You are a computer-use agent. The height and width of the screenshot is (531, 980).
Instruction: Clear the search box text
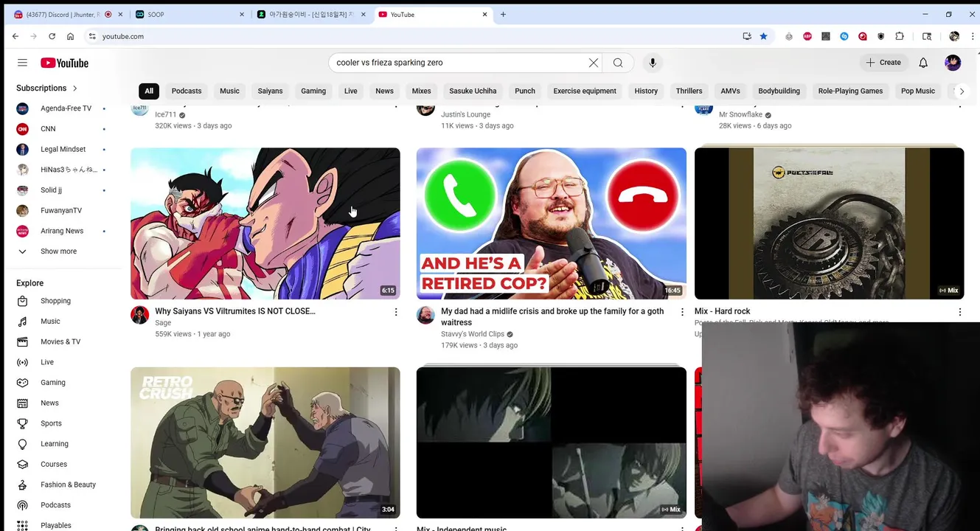tap(594, 63)
